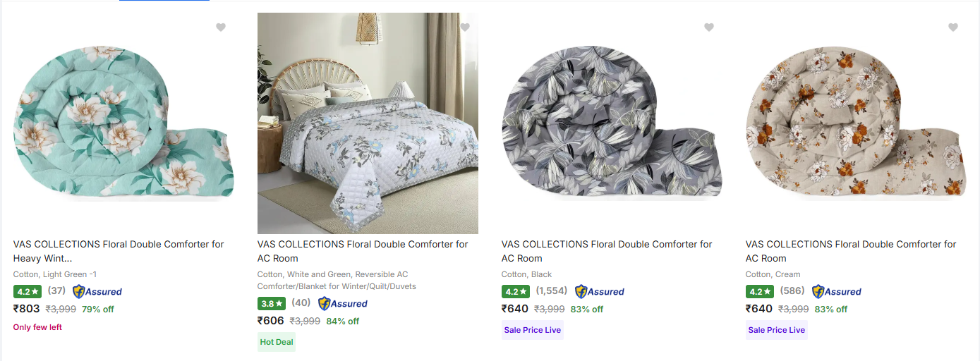The width and height of the screenshot is (980, 361).
Task: Open the light green rolled comforter image
Action: 123,123
